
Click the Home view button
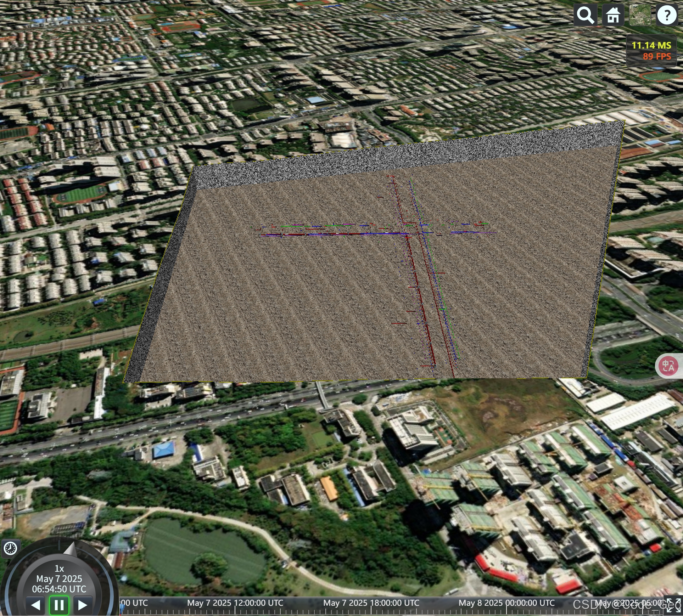click(x=613, y=15)
